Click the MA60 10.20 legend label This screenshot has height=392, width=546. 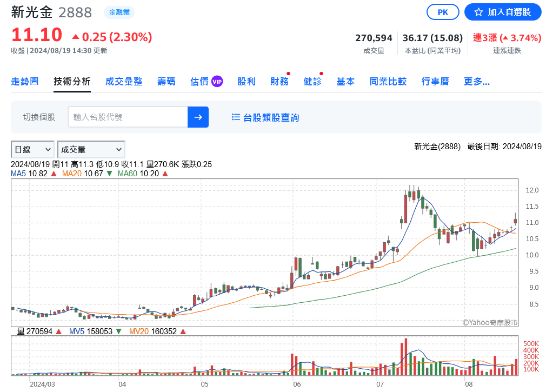[x=143, y=174]
